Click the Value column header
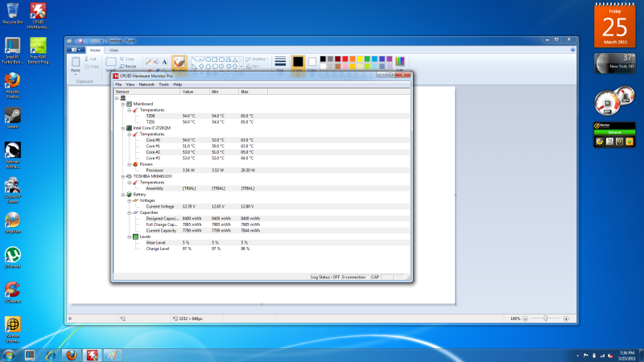The image size is (644, 362). [195, 92]
